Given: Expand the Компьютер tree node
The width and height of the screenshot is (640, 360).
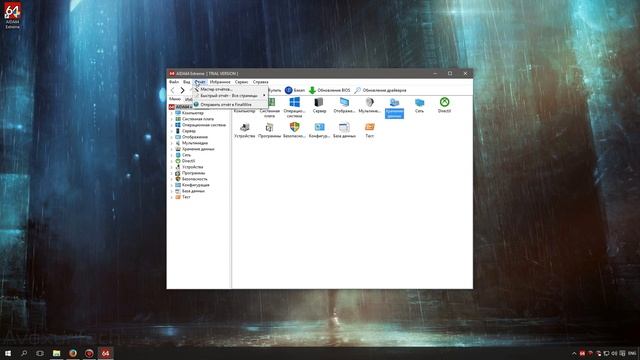Looking at the screenshot, I should pos(172,113).
